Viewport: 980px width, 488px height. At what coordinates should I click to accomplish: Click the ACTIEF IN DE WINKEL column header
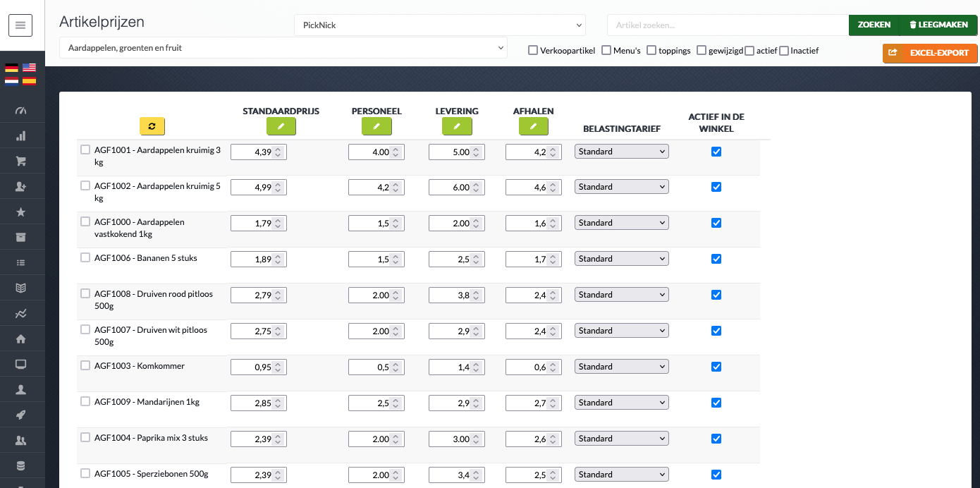716,123
